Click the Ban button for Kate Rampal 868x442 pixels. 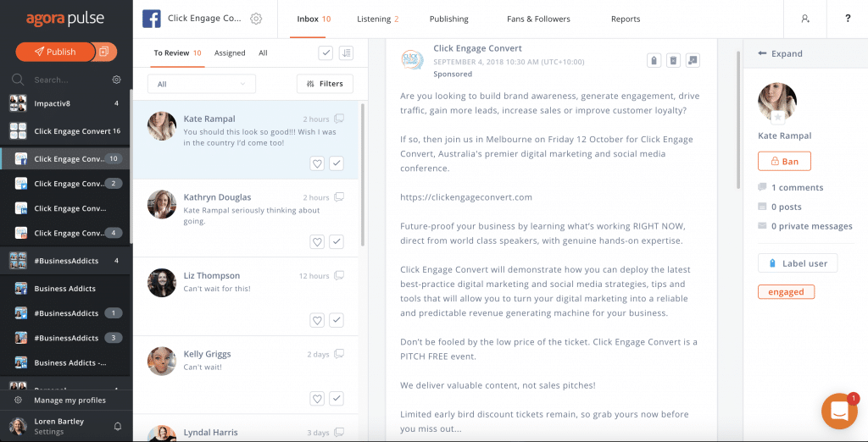[x=784, y=161]
